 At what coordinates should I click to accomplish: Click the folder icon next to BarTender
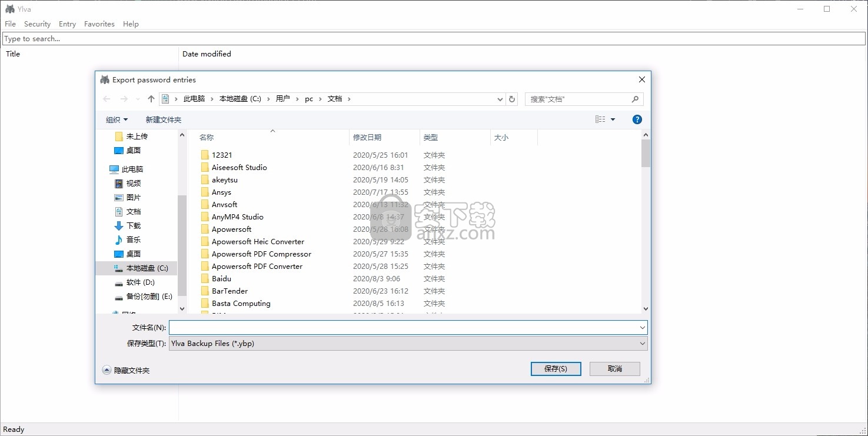tap(205, 291)
